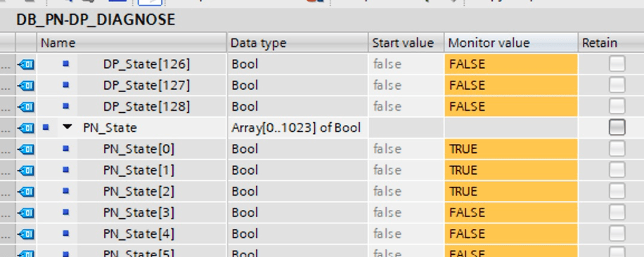Click the blue element marker beside PN_State[3]
The image size is (644, 257).
(x=65, y=213)
